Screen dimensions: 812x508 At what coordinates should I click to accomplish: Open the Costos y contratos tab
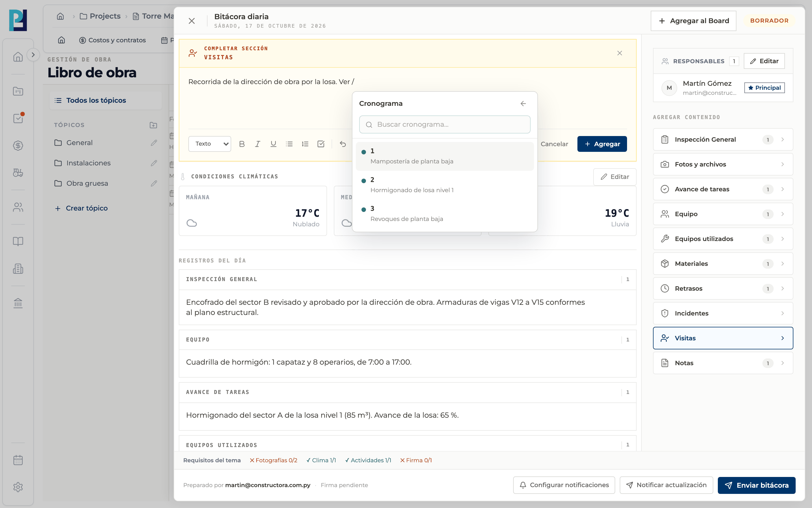tap(112, 40)
